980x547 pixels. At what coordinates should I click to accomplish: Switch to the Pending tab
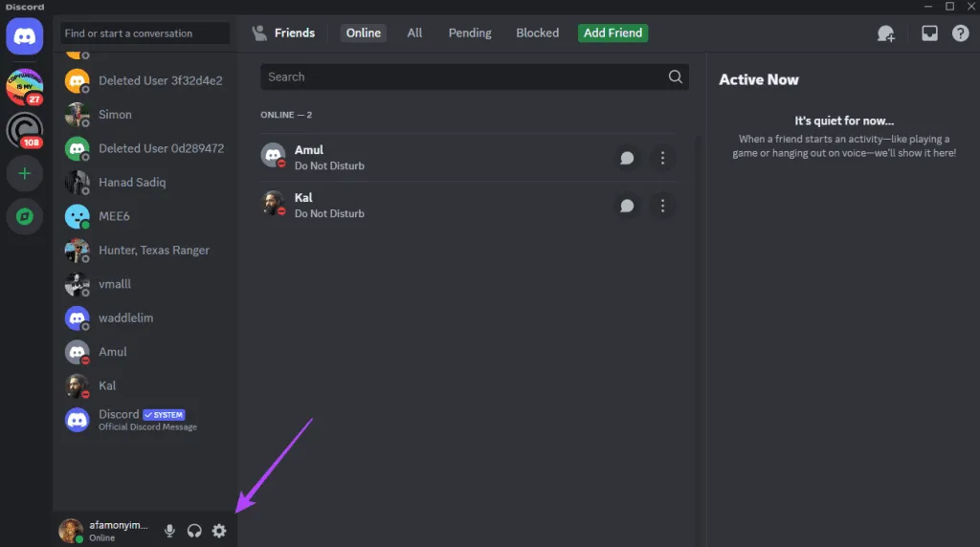tap(470, 33)
